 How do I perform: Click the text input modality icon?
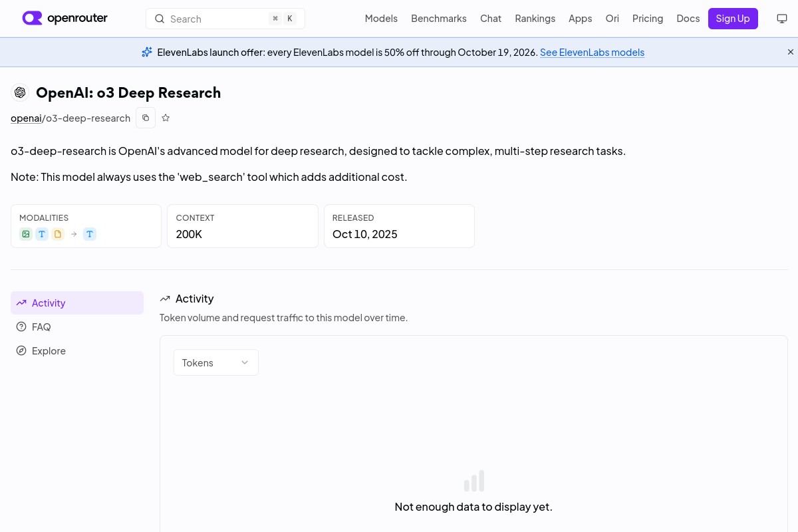coord(42,234)
